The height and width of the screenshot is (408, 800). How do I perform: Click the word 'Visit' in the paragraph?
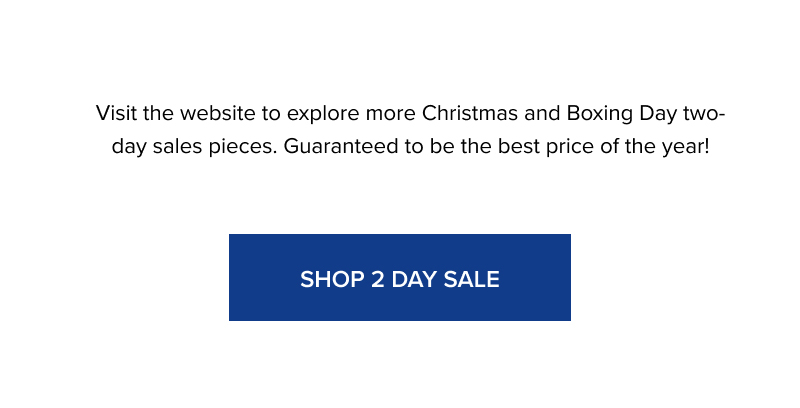(x=116, y=113)
